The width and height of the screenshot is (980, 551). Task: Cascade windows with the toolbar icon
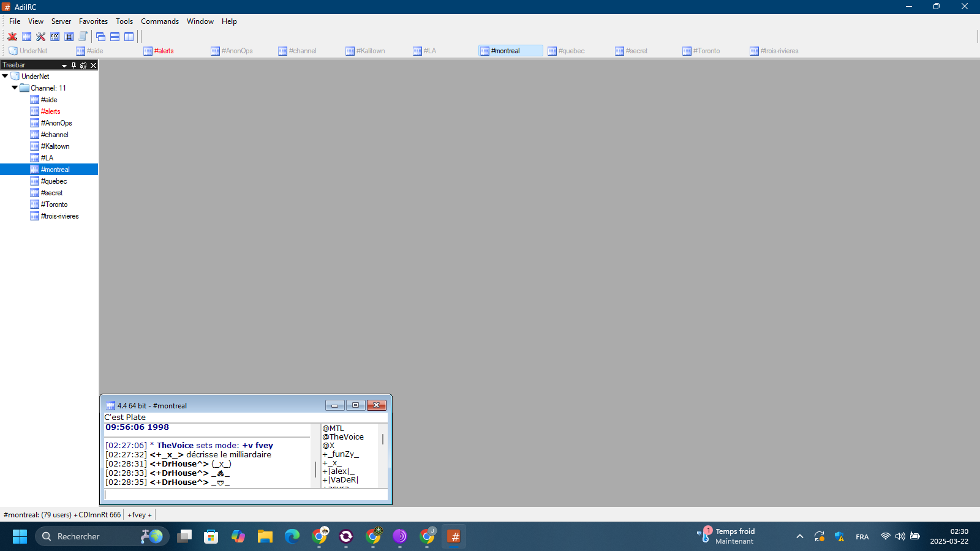100,37
